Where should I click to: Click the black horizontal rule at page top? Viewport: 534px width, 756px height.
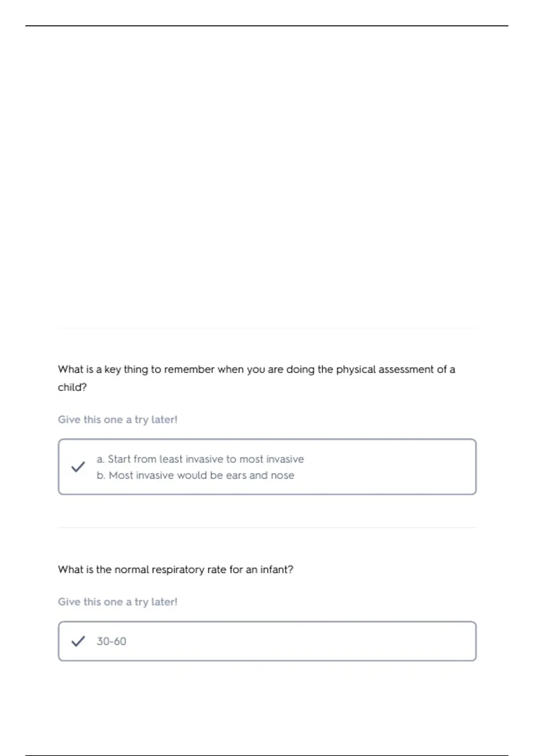tap(267, 26)
